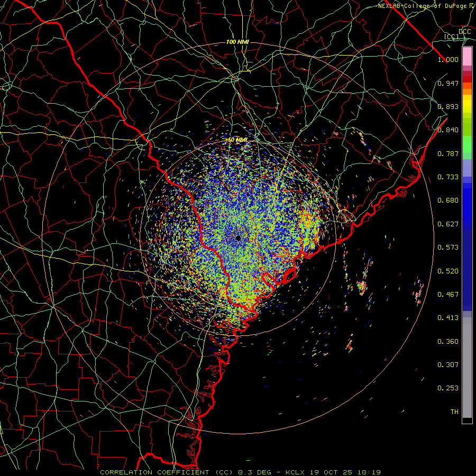Click CORRELATION COEFFICIENT (CC) caption text

click(167, 472)
